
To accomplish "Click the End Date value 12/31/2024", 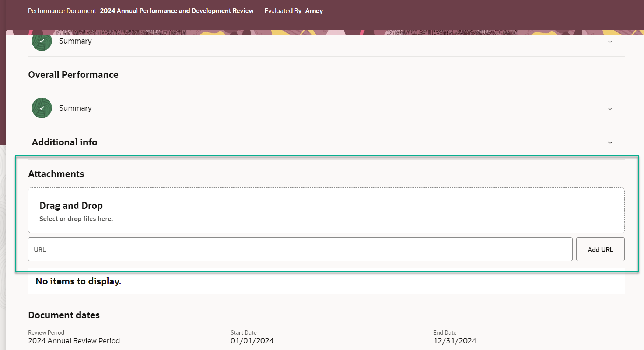I will click(455, 340).
